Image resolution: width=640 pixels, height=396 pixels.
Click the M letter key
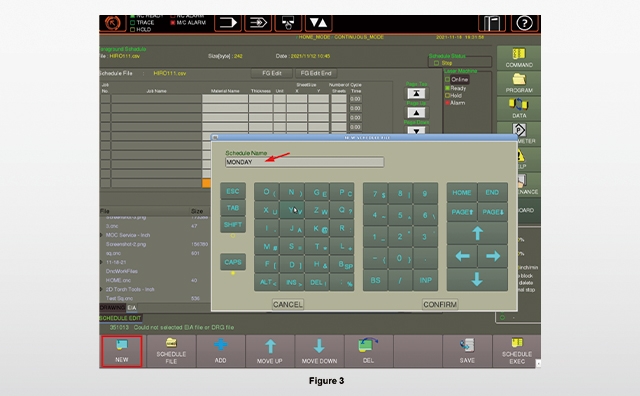tap(267, 246)
